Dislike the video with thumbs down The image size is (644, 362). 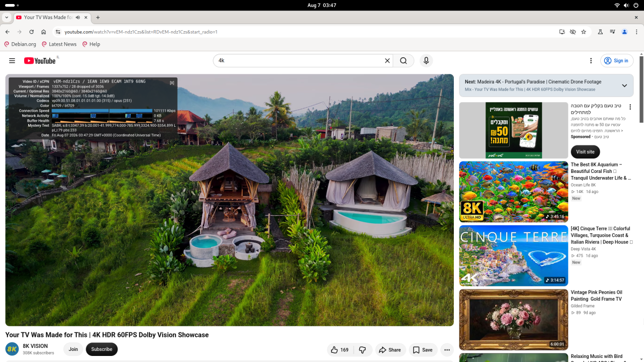pyautogui.click(x=362, y=350)
